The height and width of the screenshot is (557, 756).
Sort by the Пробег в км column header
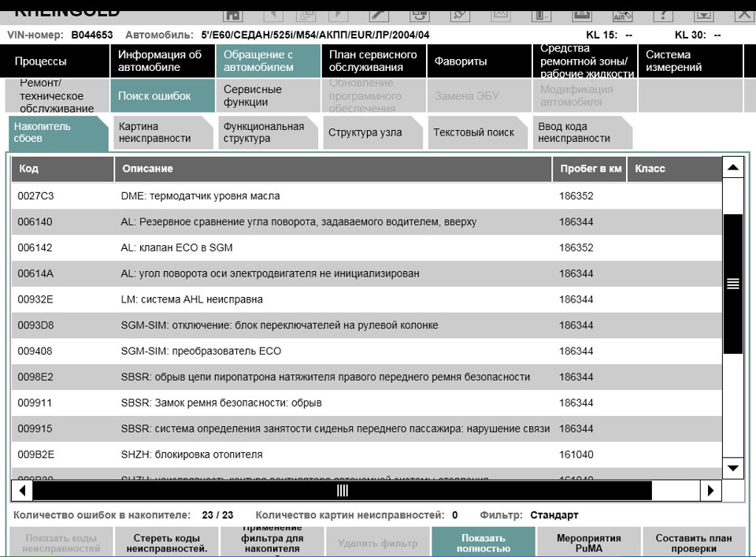590,169
